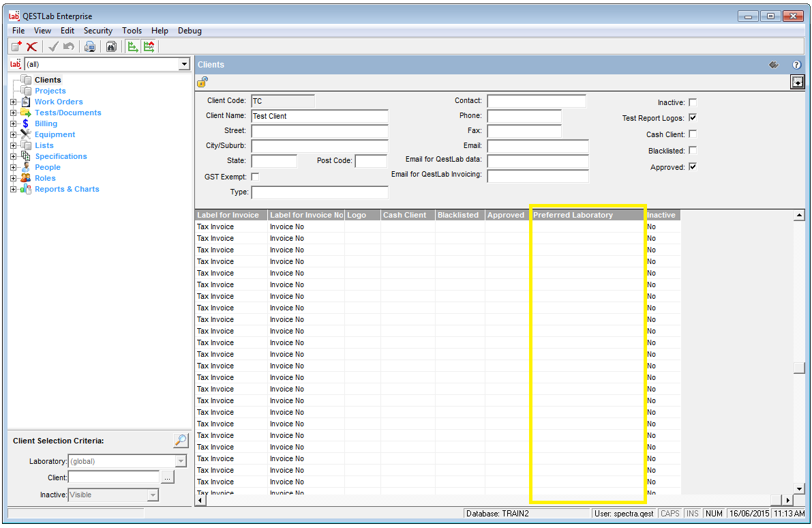Expand the Work Orders tree node
812x528 pixels.
click(13, 102)
